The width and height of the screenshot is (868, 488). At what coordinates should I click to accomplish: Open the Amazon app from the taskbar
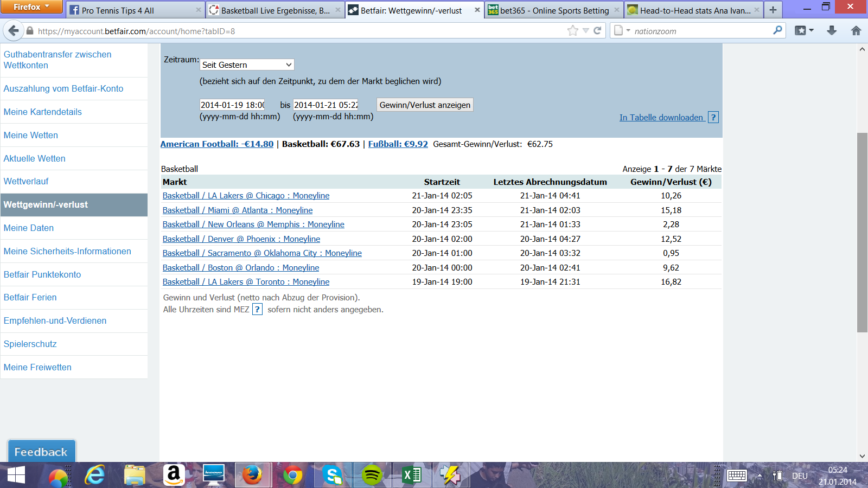[174, 476]
